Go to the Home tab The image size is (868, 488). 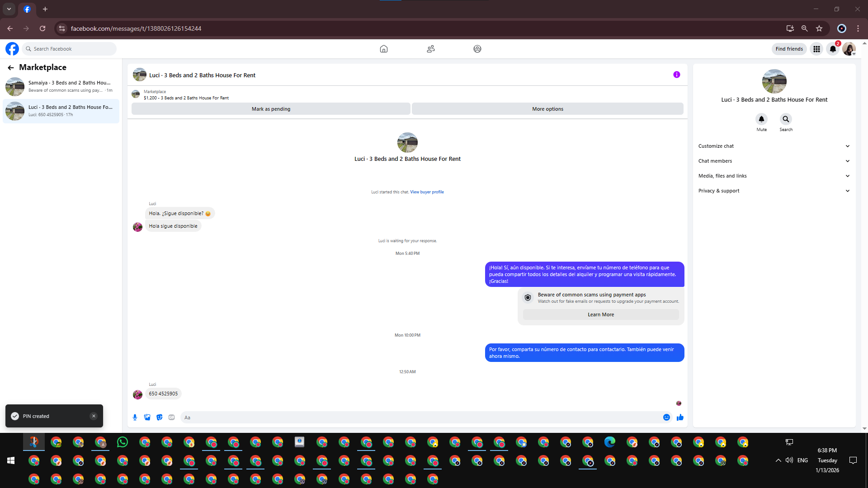point(384,49)
